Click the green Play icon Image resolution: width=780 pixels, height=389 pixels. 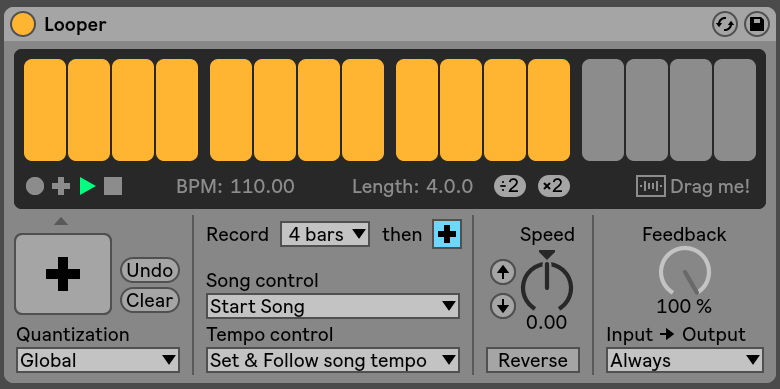pos(88,187)
